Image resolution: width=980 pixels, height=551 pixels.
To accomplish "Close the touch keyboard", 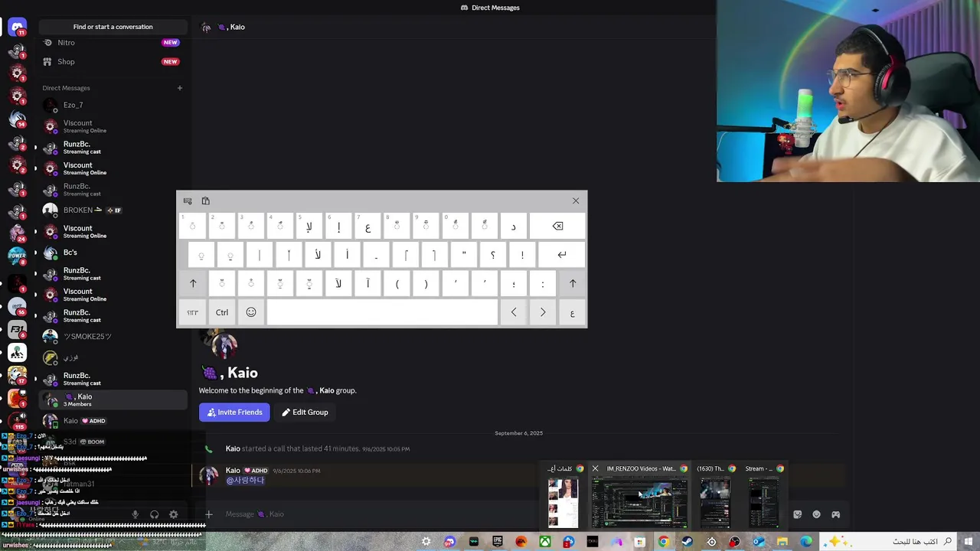I will pyautogui.click(x=576, y=201).
